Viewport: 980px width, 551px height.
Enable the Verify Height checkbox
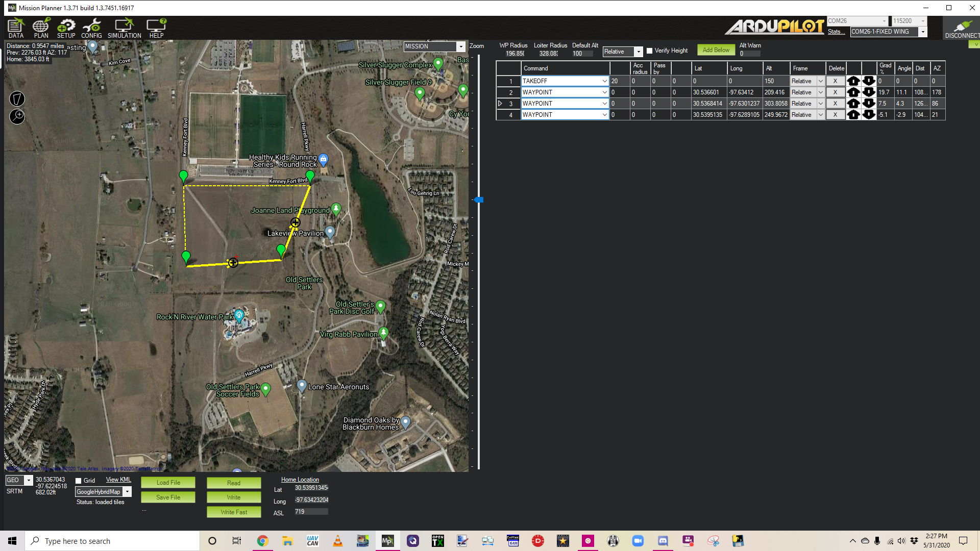pos(650,51)
